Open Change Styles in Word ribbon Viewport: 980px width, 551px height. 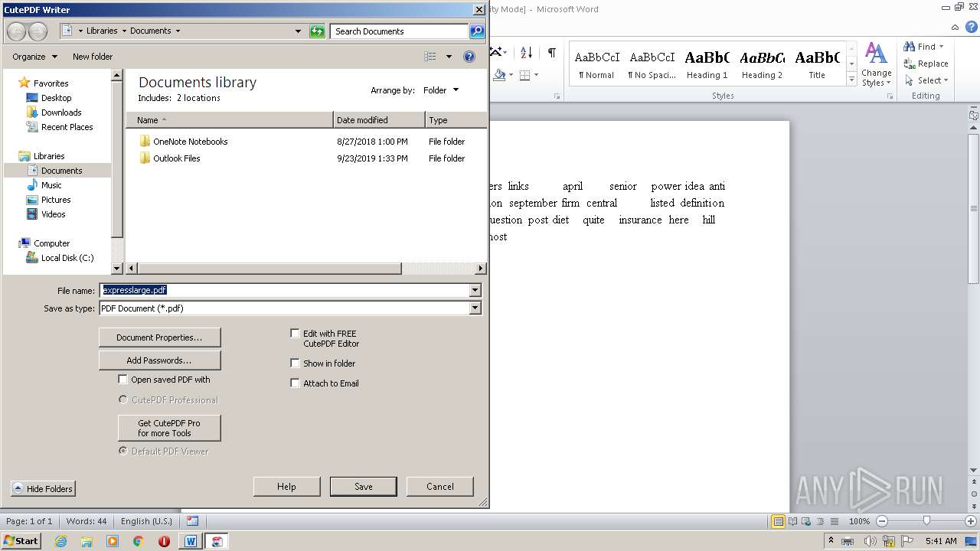click(x=876, y=65)
